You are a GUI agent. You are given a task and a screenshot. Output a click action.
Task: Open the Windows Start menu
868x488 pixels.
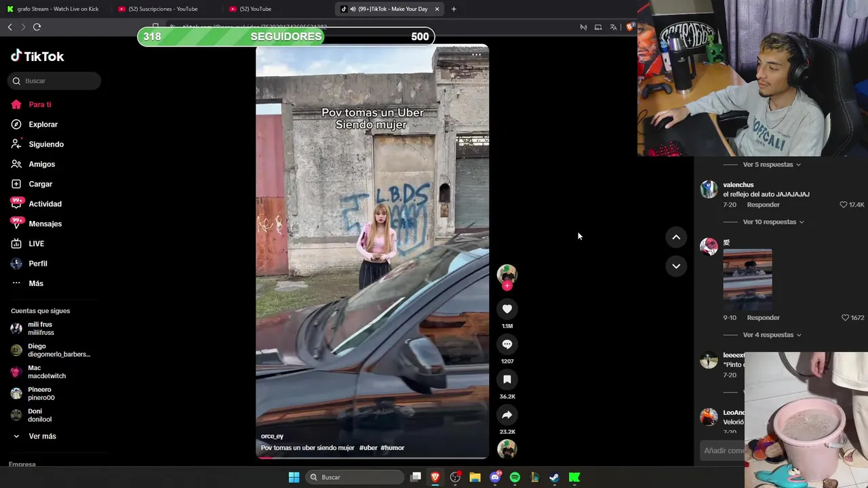(x=294, y=477)
